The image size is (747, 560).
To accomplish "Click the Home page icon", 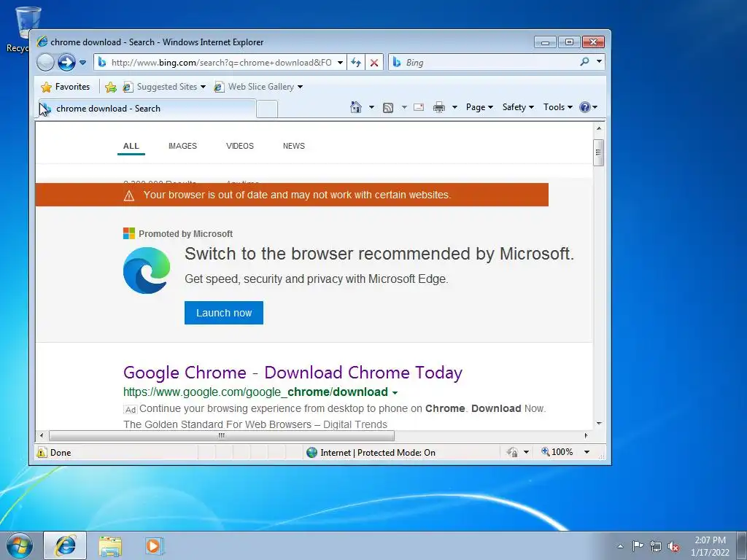I will tap(356, 107).
